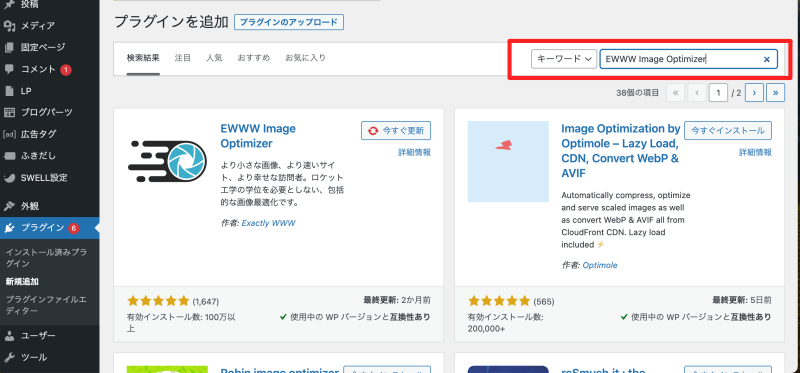Click 今すぐインストール for Optimole plugin
800x373 pixels.
tap(728, 131)
